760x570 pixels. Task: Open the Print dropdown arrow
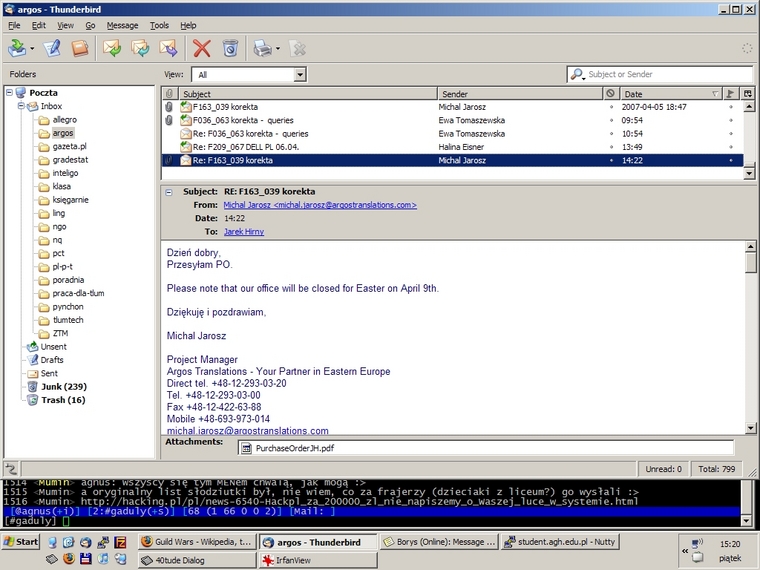click(x=278, y=48)
